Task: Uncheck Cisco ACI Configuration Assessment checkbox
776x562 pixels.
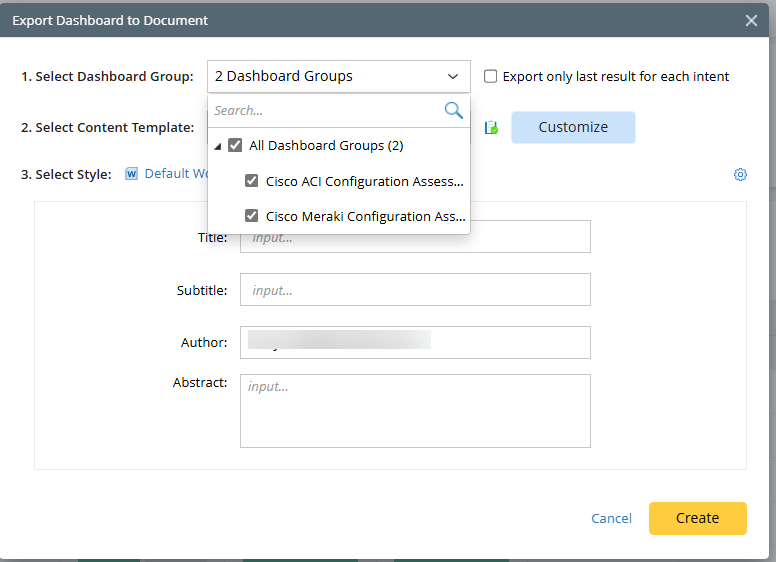Action: coord(252,182)
